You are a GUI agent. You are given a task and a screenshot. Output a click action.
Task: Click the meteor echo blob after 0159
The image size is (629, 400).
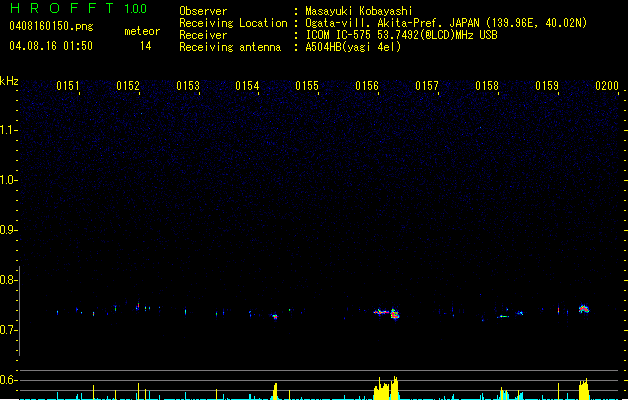584,309
